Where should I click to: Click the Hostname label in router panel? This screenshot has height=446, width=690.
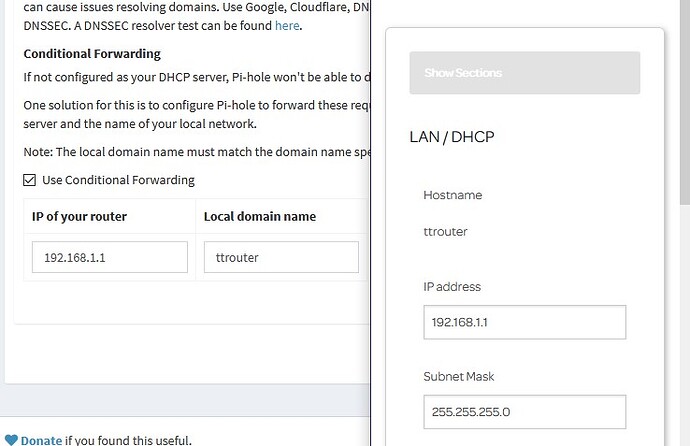453,195
